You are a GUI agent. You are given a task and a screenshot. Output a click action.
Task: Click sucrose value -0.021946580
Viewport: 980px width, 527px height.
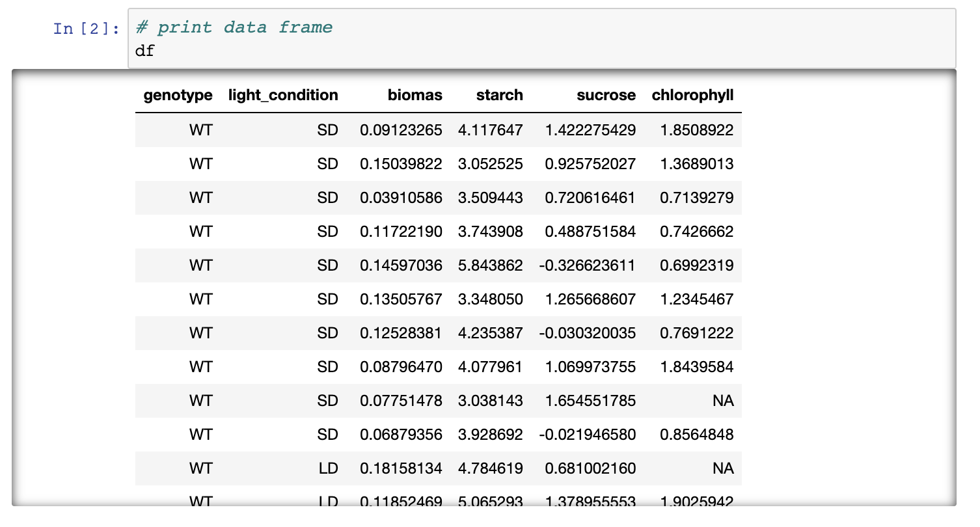(588, 435)
